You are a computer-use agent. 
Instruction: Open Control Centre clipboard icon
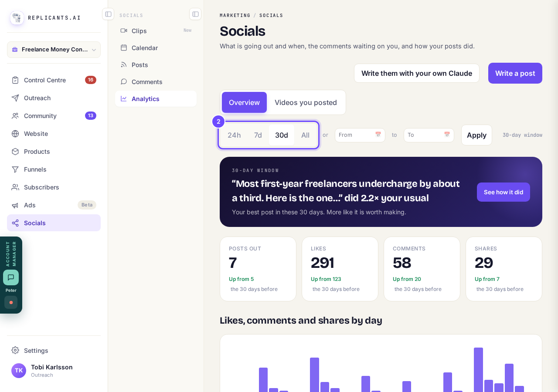(x=15, y=80)
